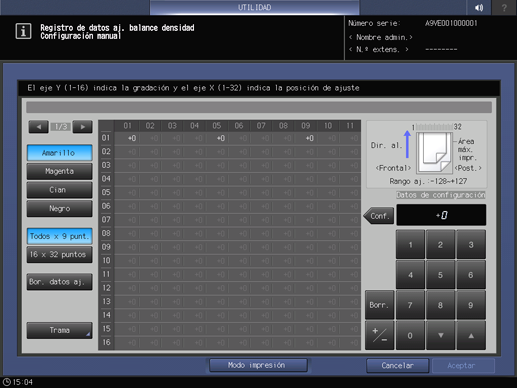Click the Rango aj. range text
Screen dimensions: 517x388
(x=428, y=181)
